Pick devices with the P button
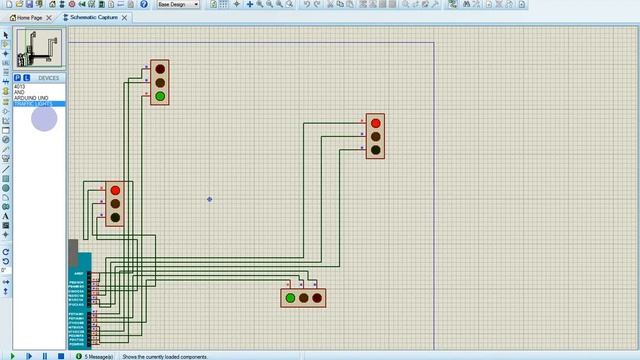Image resolution: width=640 pixels, height=360 pixels. point(18,78)
